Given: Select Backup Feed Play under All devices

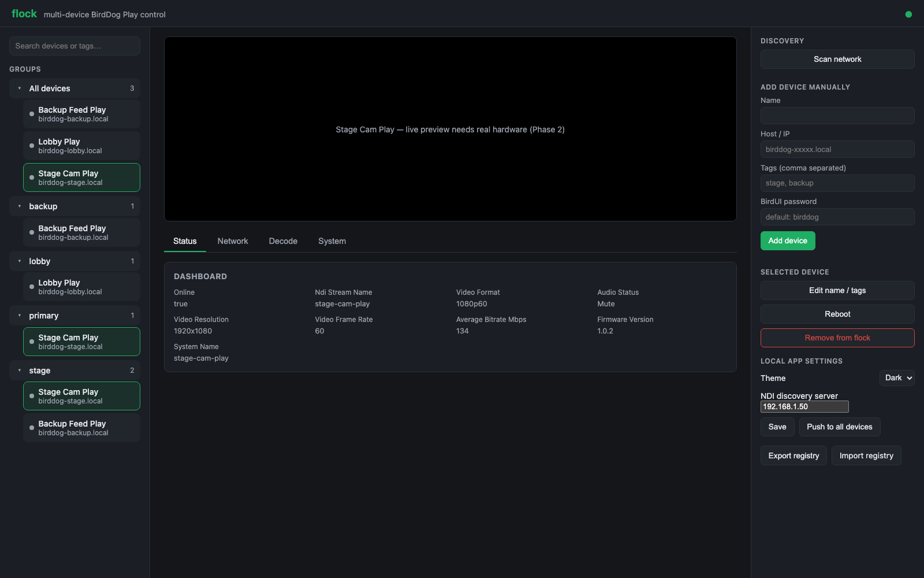Looking at the screenshot, I should click(81, 114).
